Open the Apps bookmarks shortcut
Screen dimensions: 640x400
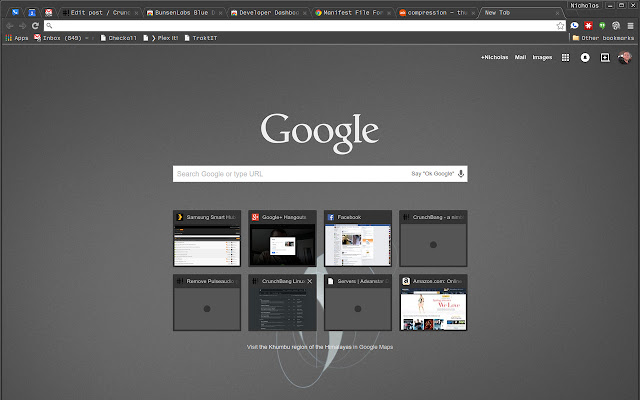(x=17, y=38)
